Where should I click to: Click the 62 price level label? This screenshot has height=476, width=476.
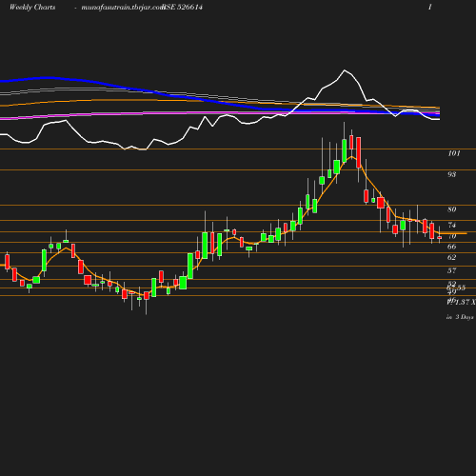(x=452, y=257)
